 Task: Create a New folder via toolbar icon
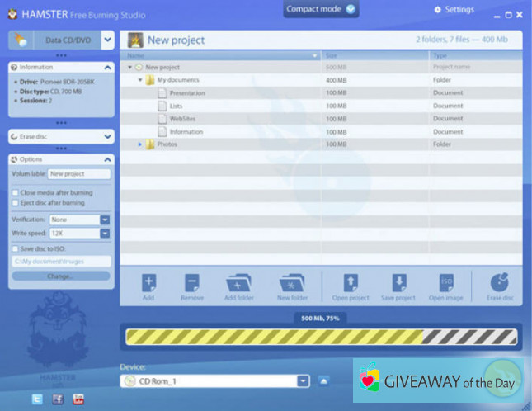pyautogui.click(x=293, y=285)
